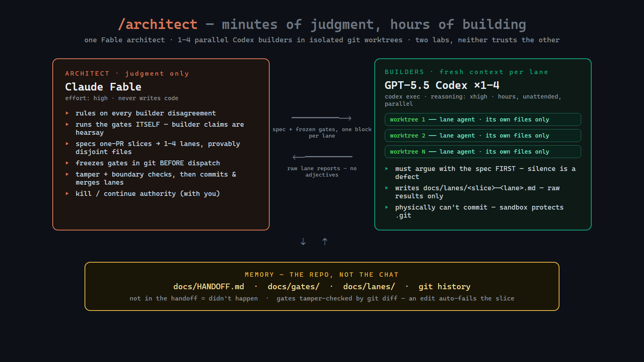Click 'tamper + boundary checks' bullet text
Viewport: 644px width, 362px height.
click(156, 178)
